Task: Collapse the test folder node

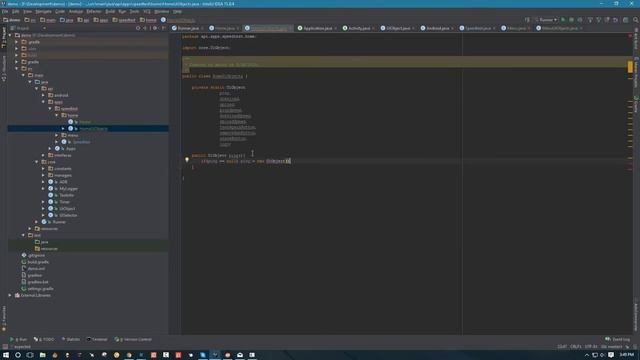Action: [x=24, y=235]
